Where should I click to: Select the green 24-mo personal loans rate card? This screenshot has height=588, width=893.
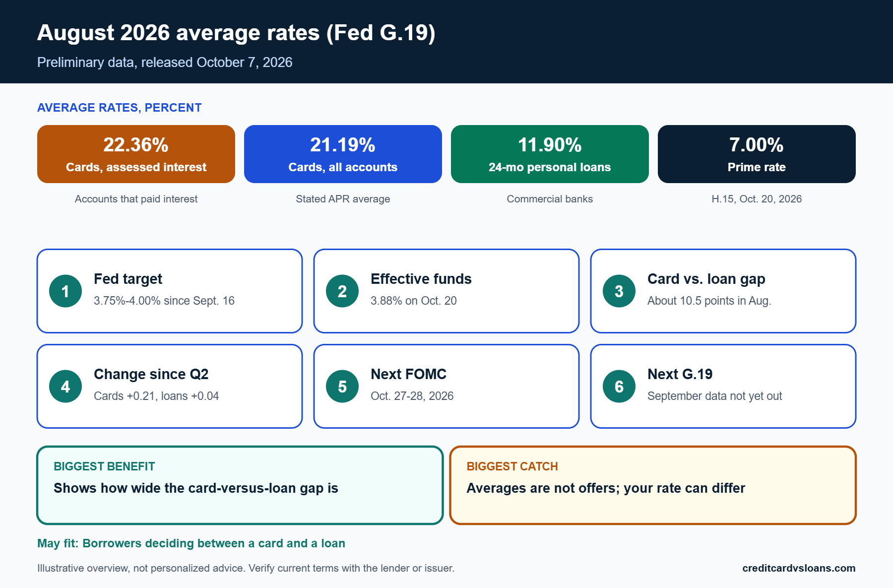coord(550,154)
